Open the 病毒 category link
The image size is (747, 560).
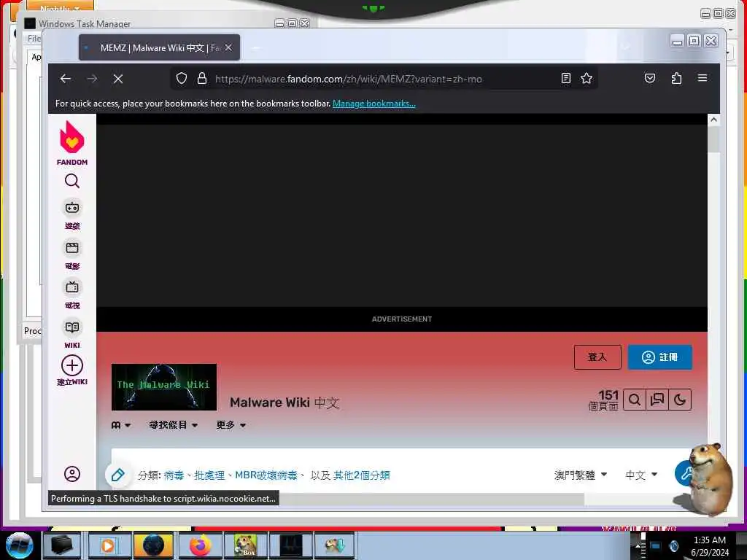pos(174,475)
